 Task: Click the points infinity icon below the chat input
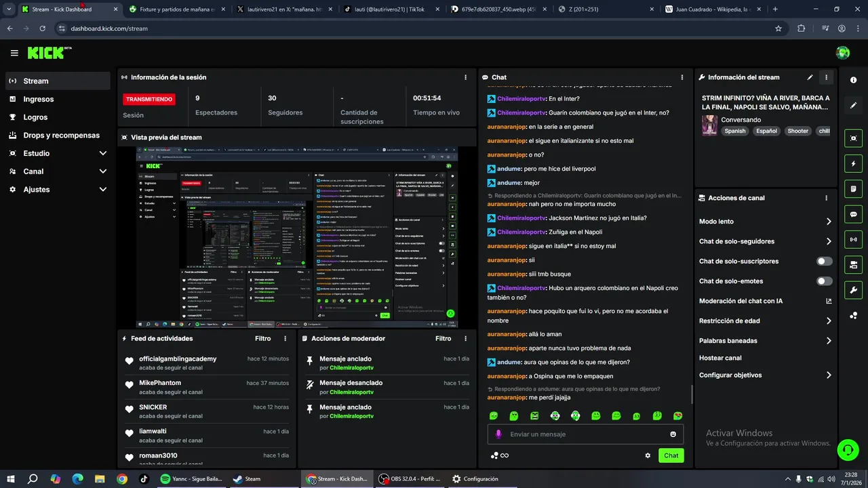pyautogui.click(x=499, y=455)
